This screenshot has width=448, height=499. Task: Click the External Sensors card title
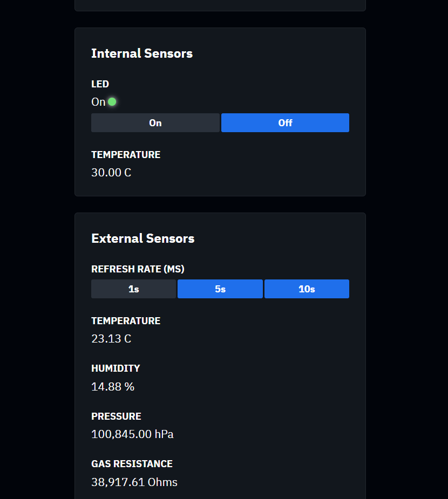click(x=143, y=238)
